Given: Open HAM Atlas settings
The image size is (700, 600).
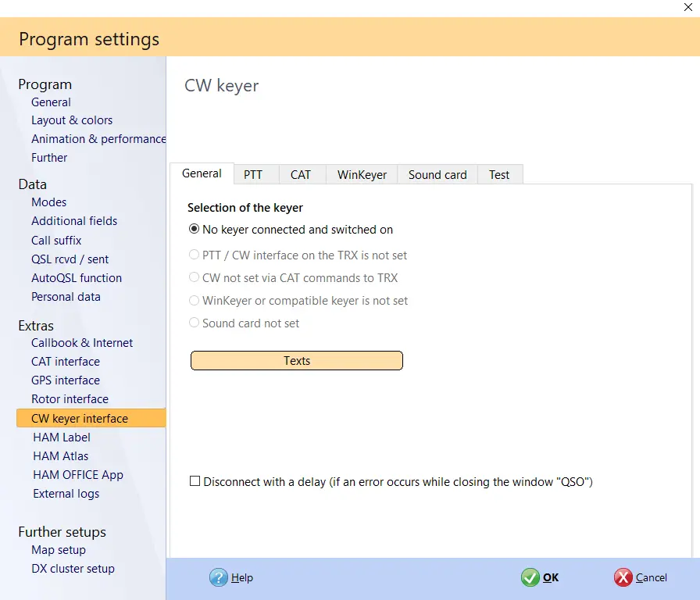Looking at the screenshot, I should click(61, 456).
